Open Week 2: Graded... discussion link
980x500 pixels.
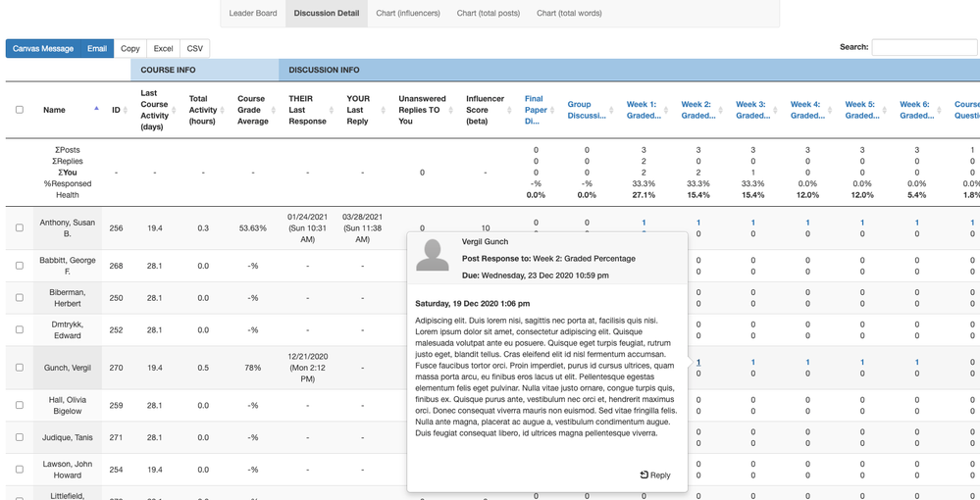(x=698, y=110)
